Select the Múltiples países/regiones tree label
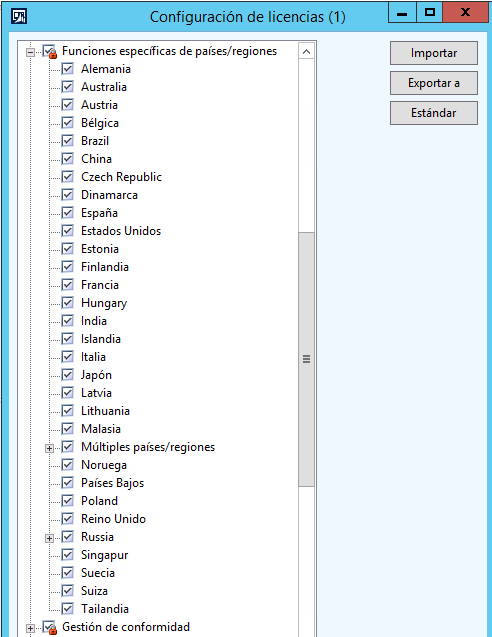 click(148, 447)
